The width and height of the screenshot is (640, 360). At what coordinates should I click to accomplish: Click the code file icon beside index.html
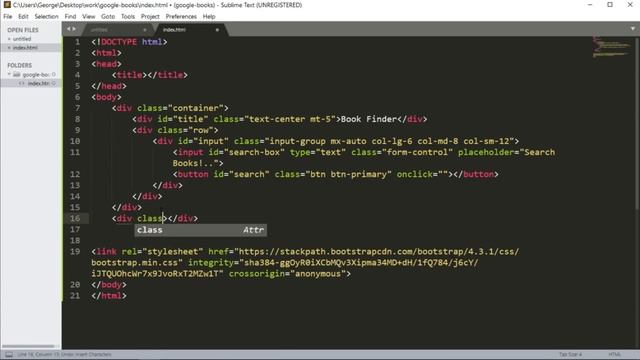(x=22, y=83)
